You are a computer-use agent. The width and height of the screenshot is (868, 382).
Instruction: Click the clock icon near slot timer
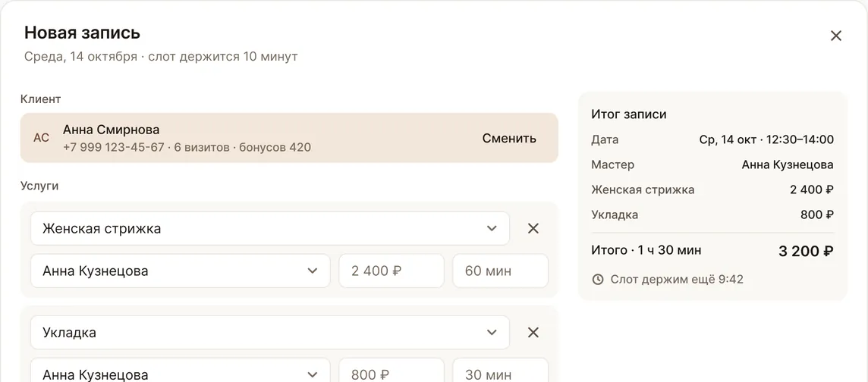598,280
